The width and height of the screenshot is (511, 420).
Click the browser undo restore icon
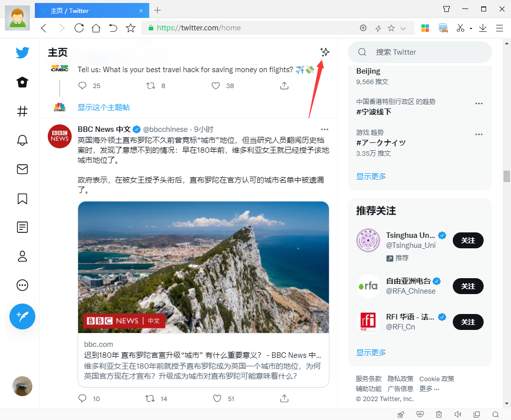point(113,28)
